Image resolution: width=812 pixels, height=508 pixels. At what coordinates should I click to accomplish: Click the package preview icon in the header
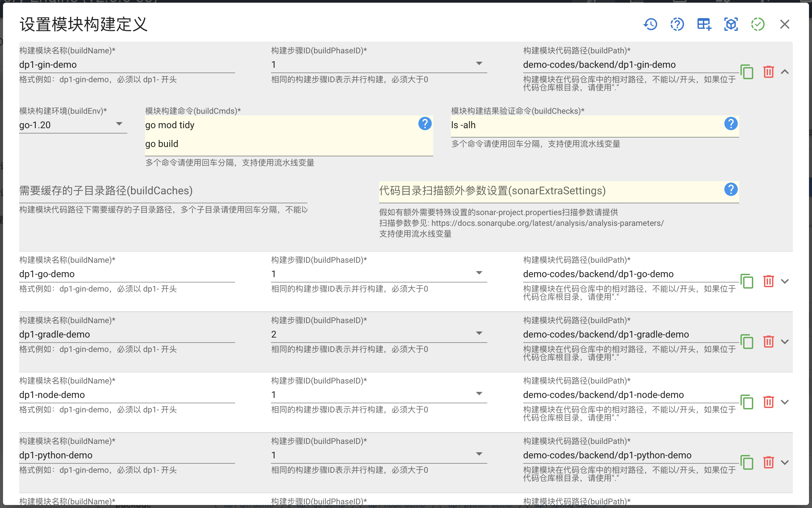[731, 24]
